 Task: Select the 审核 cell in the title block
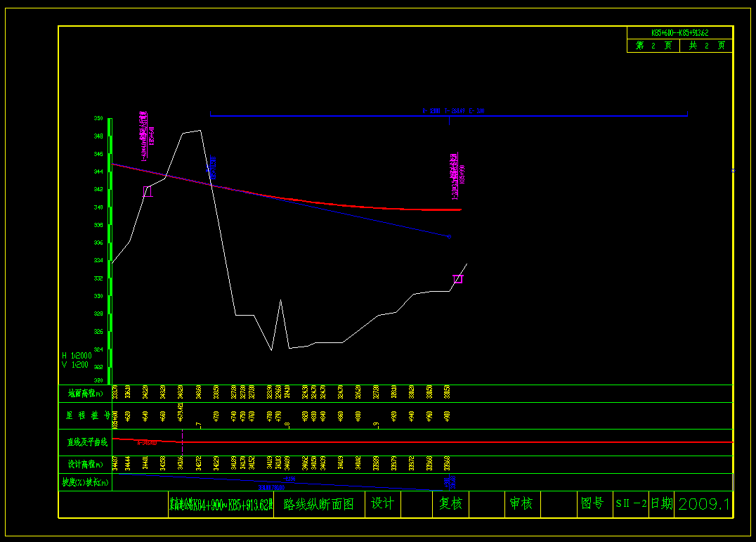521,504
